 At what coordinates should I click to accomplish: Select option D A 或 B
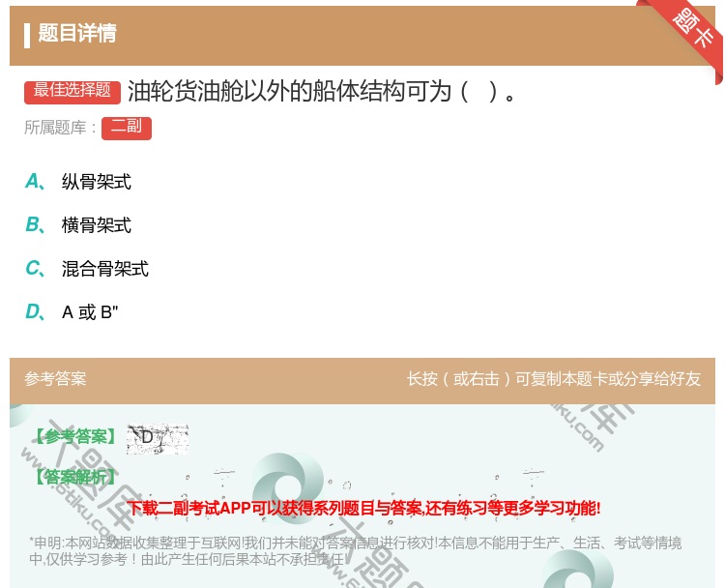click(x=72, y=311)
